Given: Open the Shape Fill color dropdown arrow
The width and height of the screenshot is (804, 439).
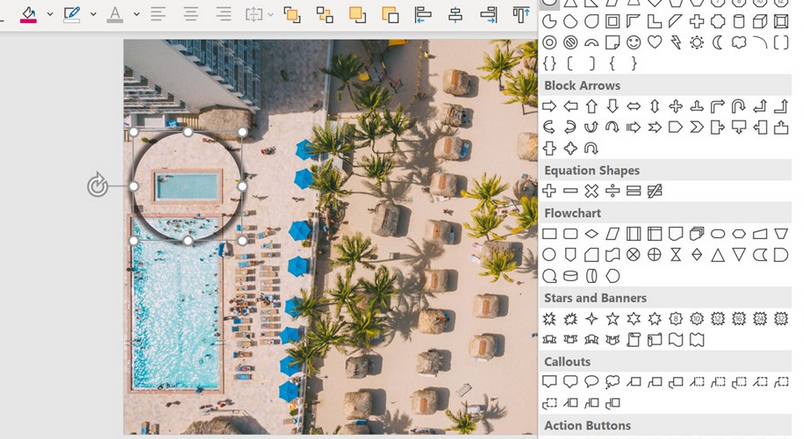Looking at the screenshot, I should click(x=50, y=14).
